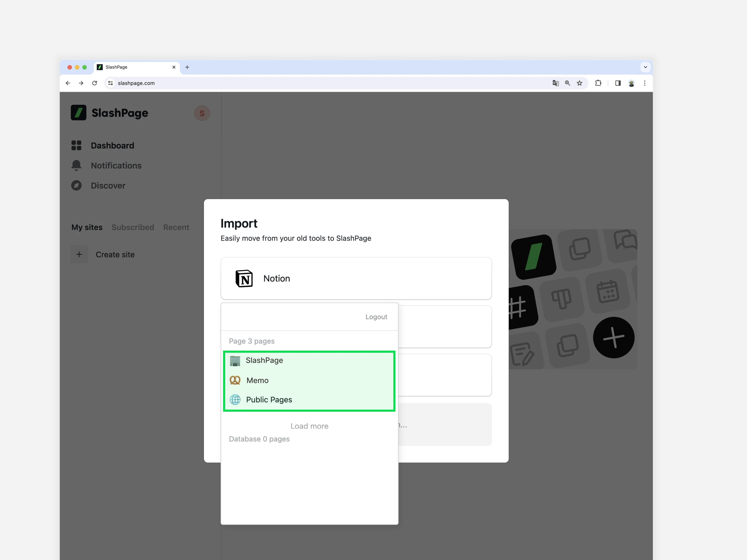This screenshot has height=560, width=747.
Task: Switch to the My sites tab
Action: pyautogui.click(x=87, y=227)
